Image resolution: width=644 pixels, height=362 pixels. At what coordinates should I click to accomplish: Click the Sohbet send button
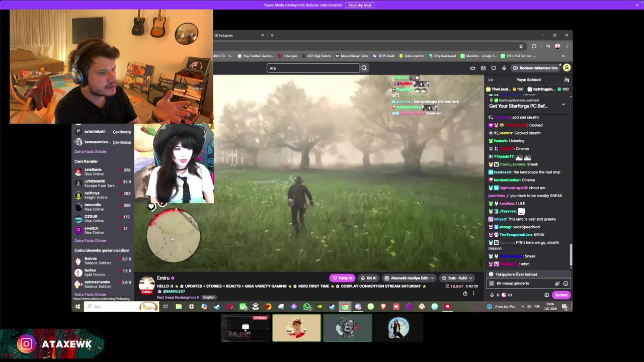561,295
